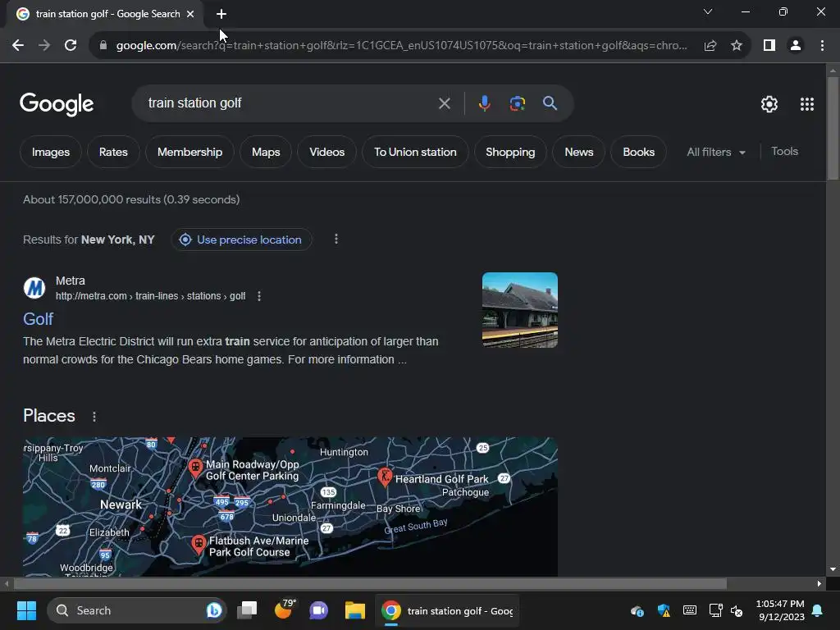Click the address bar URL
The width and height of the screenshot is (840, 630).
point(401,46)
